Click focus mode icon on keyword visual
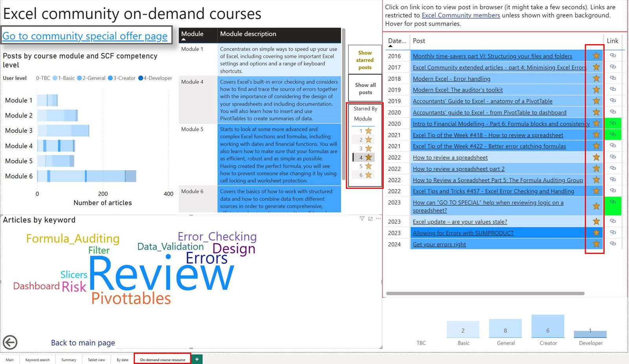629x364 pixels. click(x=370, y=219)
